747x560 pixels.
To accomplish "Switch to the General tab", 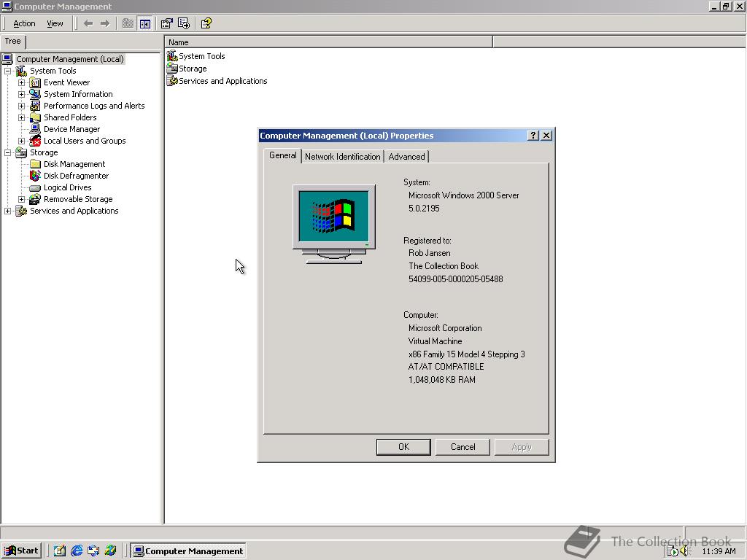I will tap(282, 156).
